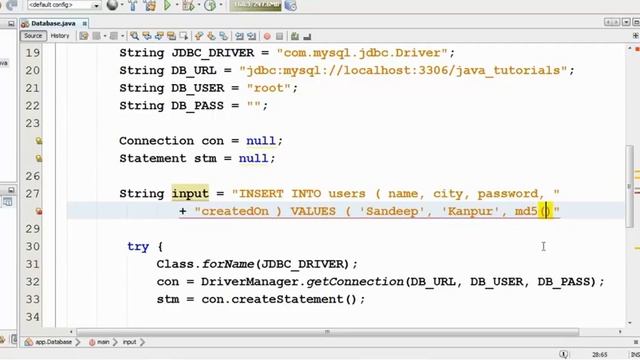
Task: Click Toggle Bookmark icon
Action: pyautogui.click(x=224, y=36)
